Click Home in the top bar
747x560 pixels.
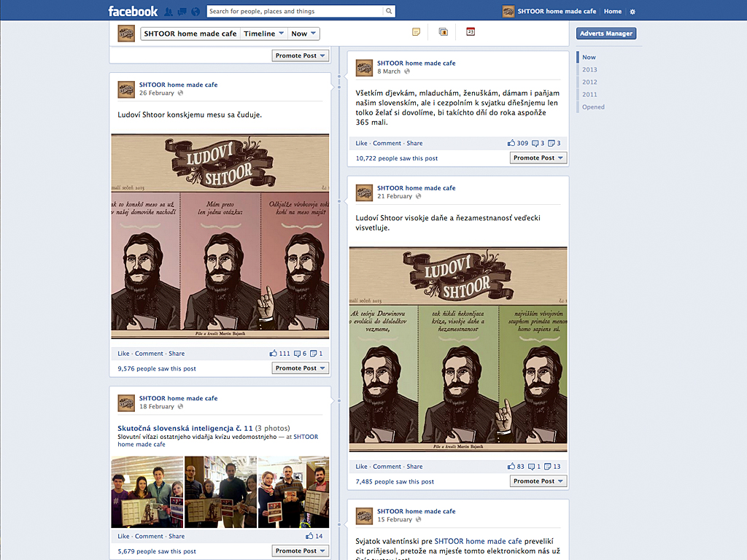pos(613,12)
